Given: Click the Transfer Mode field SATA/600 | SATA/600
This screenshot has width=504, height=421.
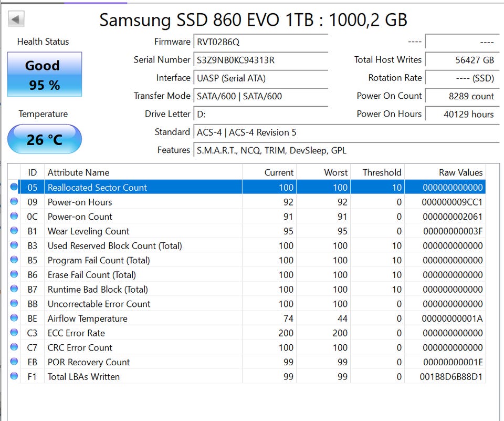Looking at the screenshot, I should pos(261,96).
